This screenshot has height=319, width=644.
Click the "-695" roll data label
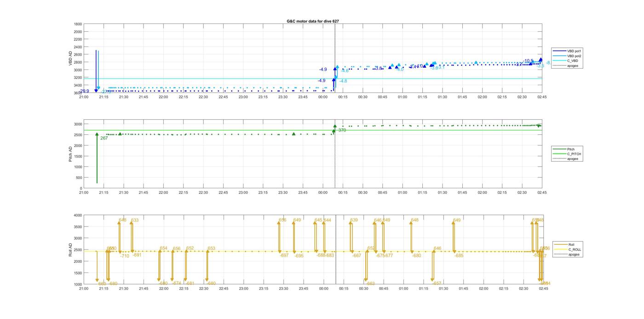(299, 256)
